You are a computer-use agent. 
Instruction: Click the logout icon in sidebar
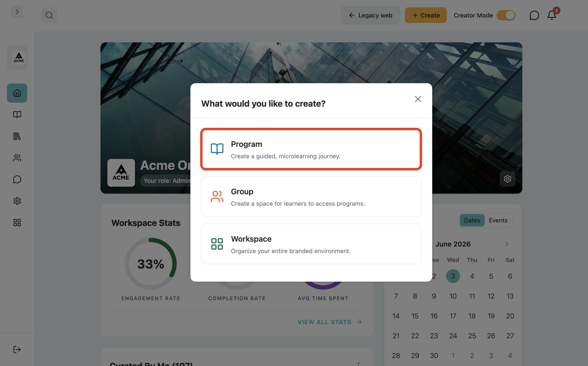click(17, 349)
